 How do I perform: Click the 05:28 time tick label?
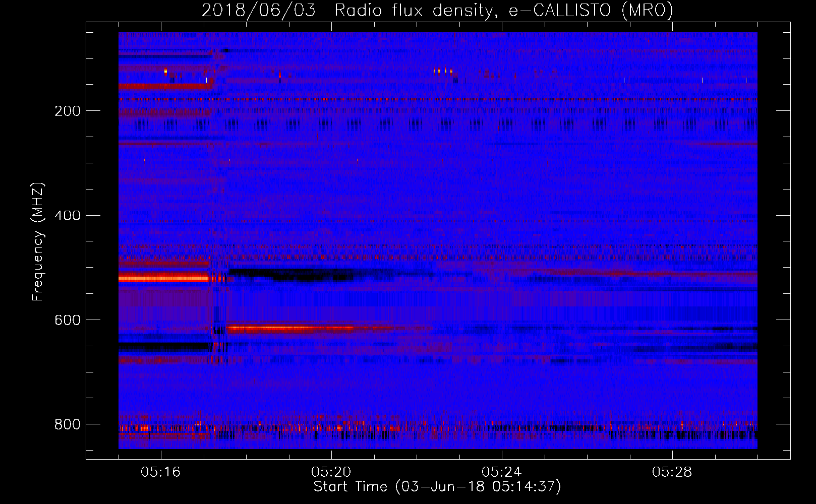pyautogui.click(x=672, y=472)
